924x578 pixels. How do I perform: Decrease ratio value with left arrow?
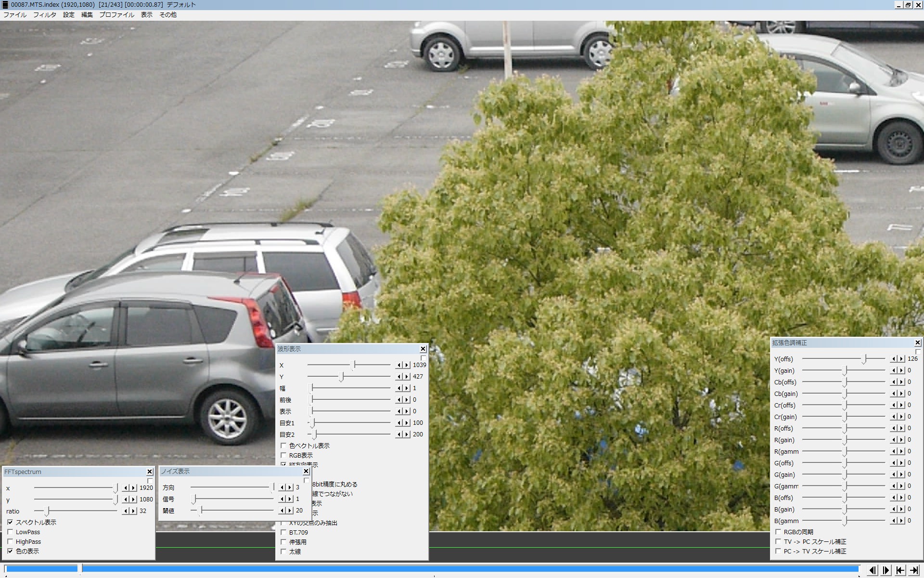pos(126,511)
